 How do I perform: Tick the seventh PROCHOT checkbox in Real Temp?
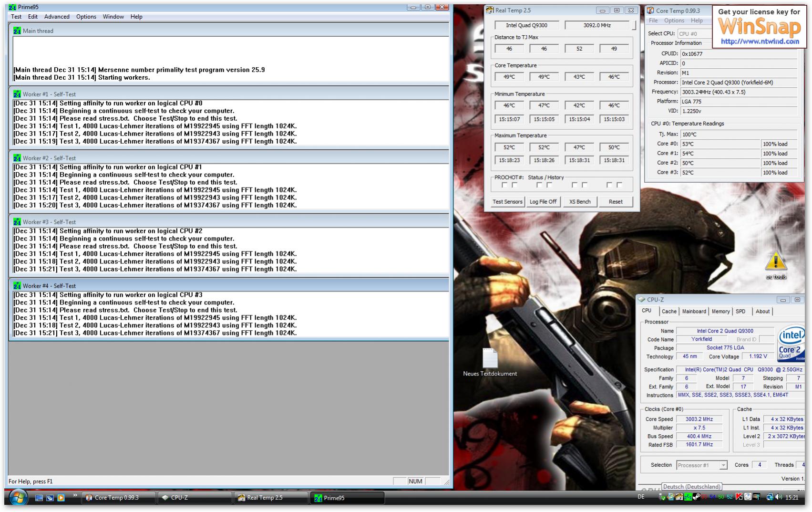[x=609, y=185]
